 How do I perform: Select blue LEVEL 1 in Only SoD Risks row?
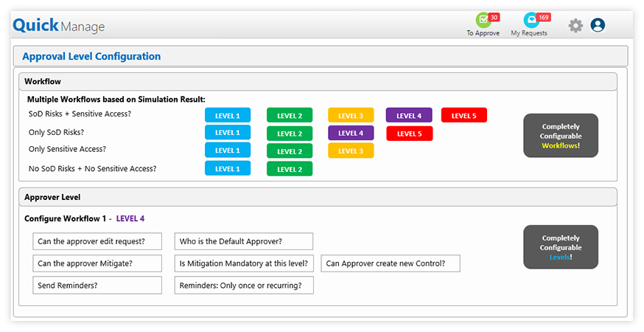tap(228, 133)
